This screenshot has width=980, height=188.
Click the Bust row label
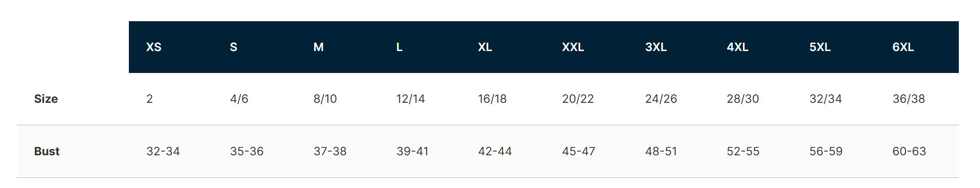click(47, 151)
